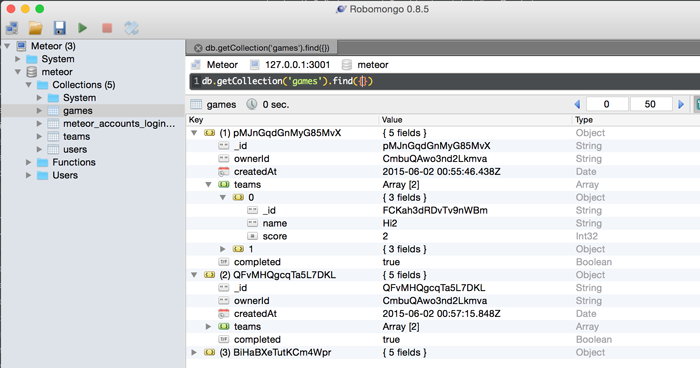Close the db.getCollection('games') tab
700x368 pixels.
click(x=198, y=48)
